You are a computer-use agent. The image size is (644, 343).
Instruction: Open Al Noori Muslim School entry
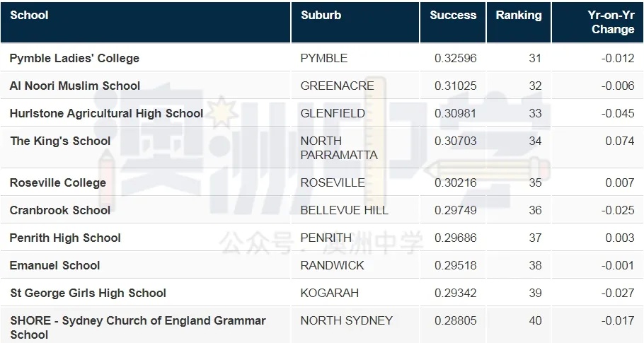(75, 86)
